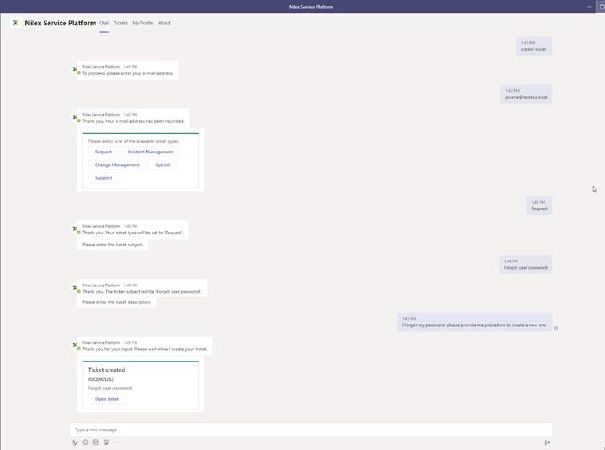
Task: Click the bot avatar beside Ticket created message
Action: click(x=76, y=344)
